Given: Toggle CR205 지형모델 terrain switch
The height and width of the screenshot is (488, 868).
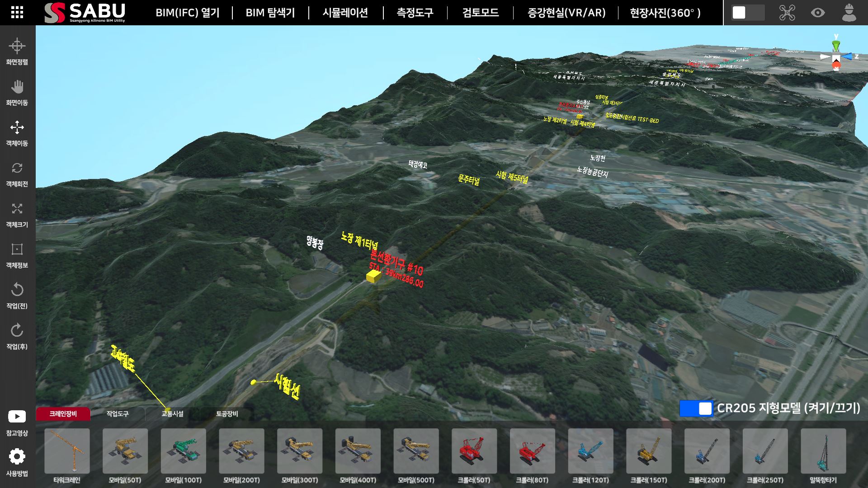Looking at the screenshot, I should (696, 408).
